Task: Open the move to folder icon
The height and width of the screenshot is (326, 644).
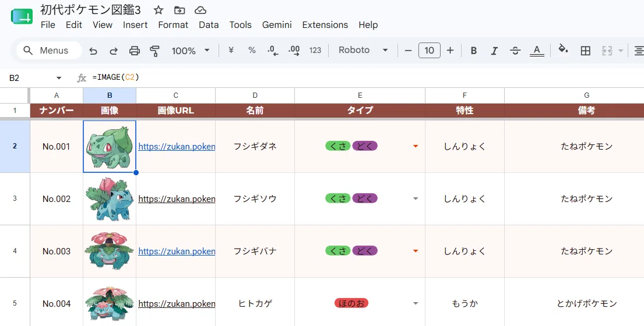Action: pos(180,10)
